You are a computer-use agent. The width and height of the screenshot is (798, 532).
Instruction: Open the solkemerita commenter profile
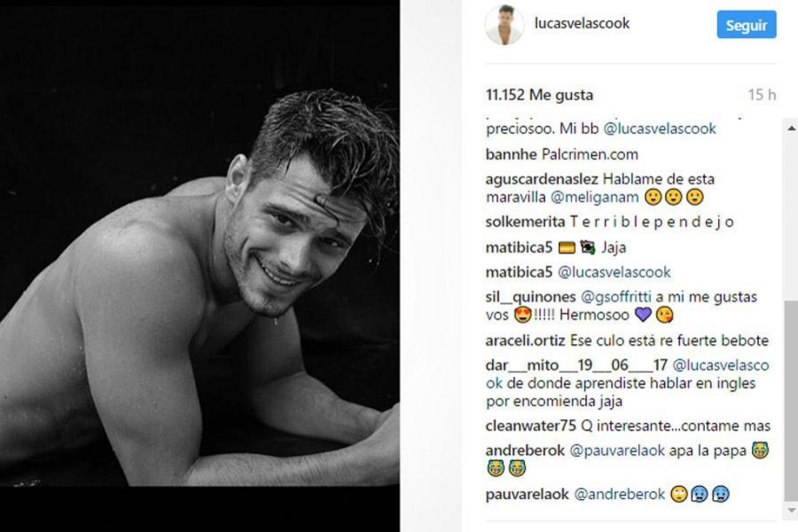click(525, 222)
